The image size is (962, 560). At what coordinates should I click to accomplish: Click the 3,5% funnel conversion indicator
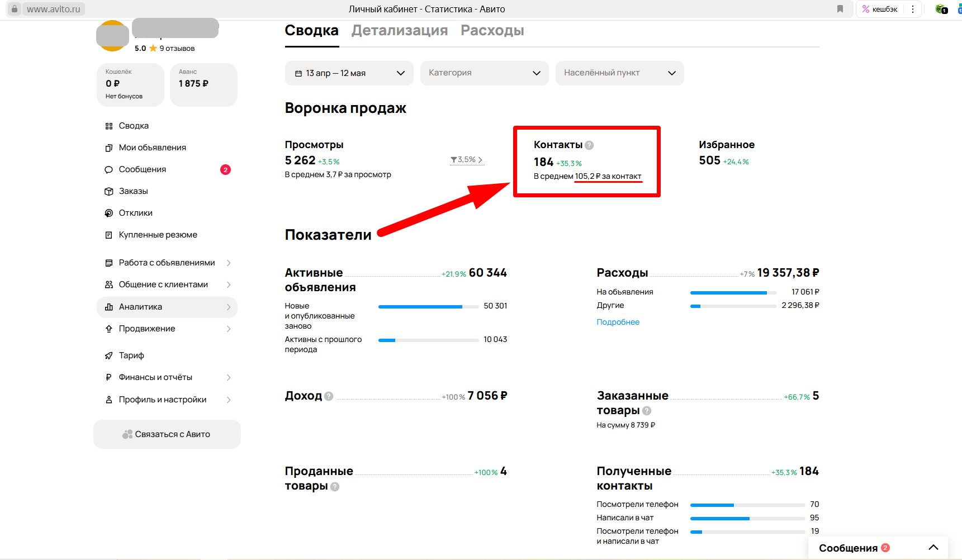click(x=467, y=160)
